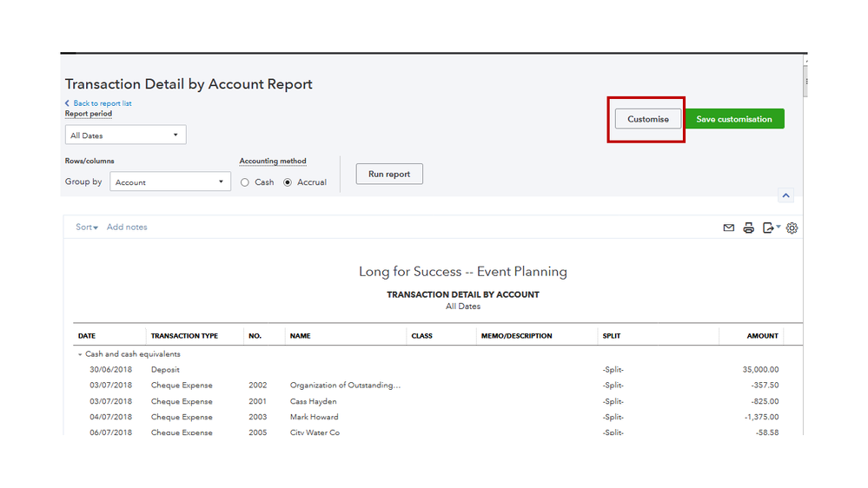Open report settings gear icon

[x=792, y=228]
